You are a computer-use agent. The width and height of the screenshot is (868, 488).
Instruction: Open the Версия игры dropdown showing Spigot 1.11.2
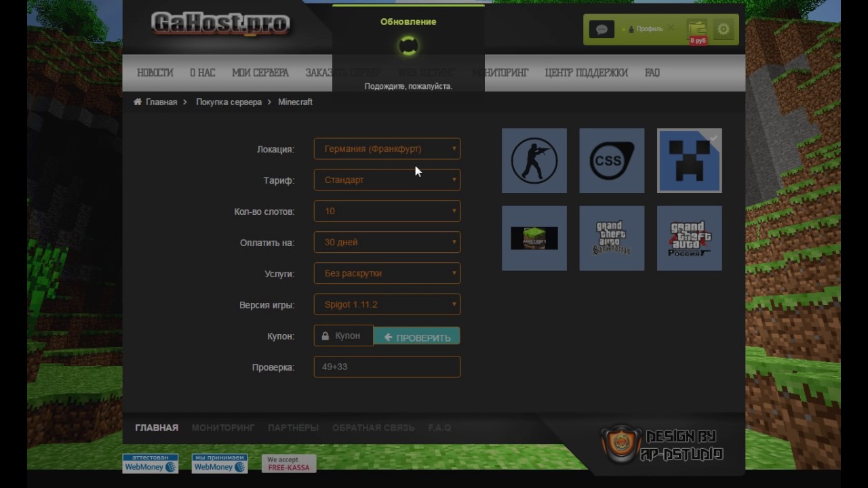387,305
